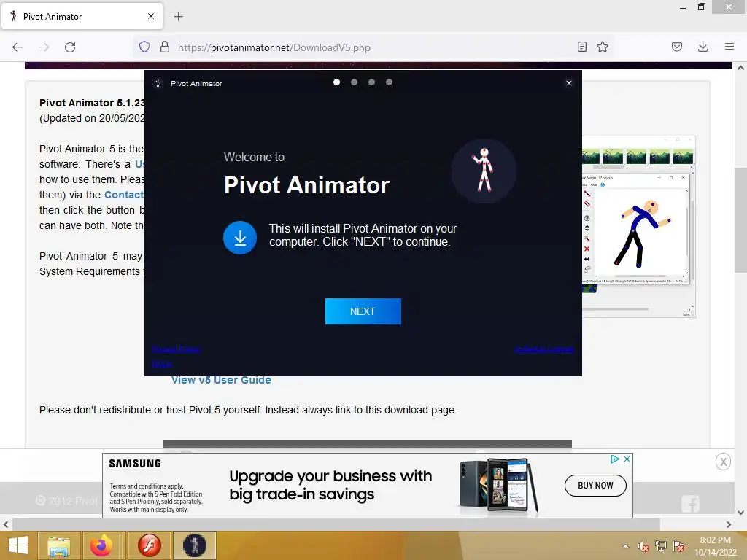The image size is (747, 560).
Task: Click the Facebook icon in the footer
Action: pos(690,504)
